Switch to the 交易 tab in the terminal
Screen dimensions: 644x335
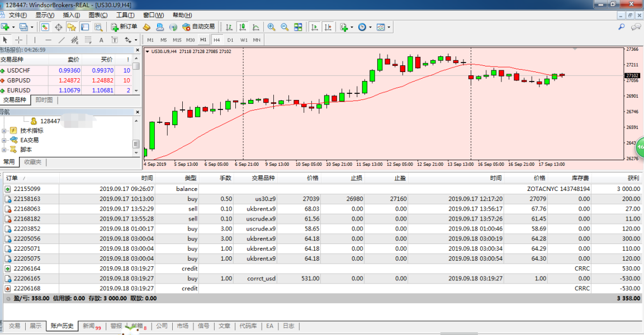14,326
